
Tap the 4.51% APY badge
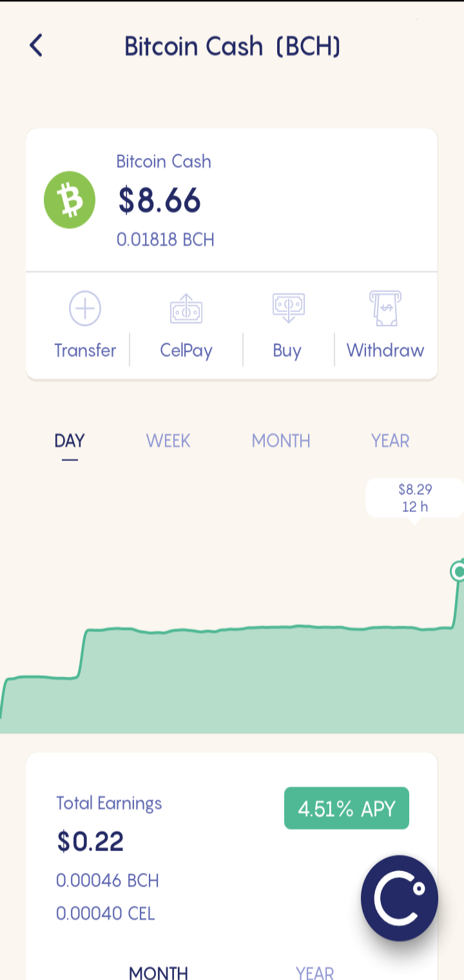tap(347, 808)
